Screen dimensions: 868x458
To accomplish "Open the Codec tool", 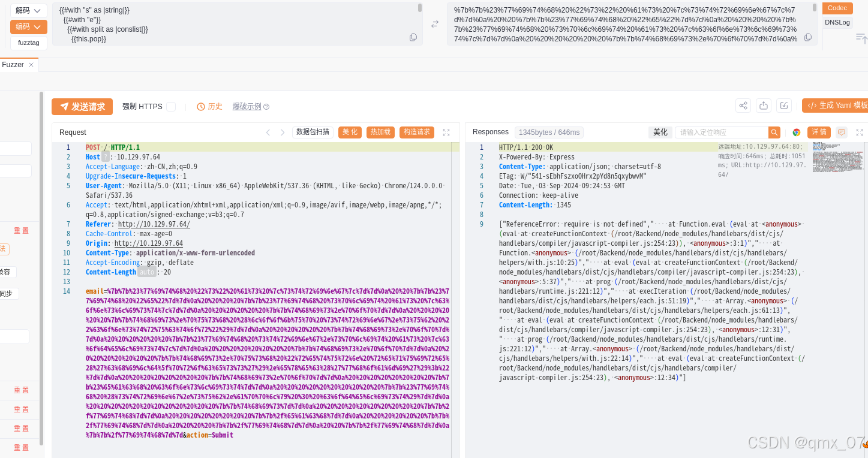I will pyautogui.click(x=837, y=8).
